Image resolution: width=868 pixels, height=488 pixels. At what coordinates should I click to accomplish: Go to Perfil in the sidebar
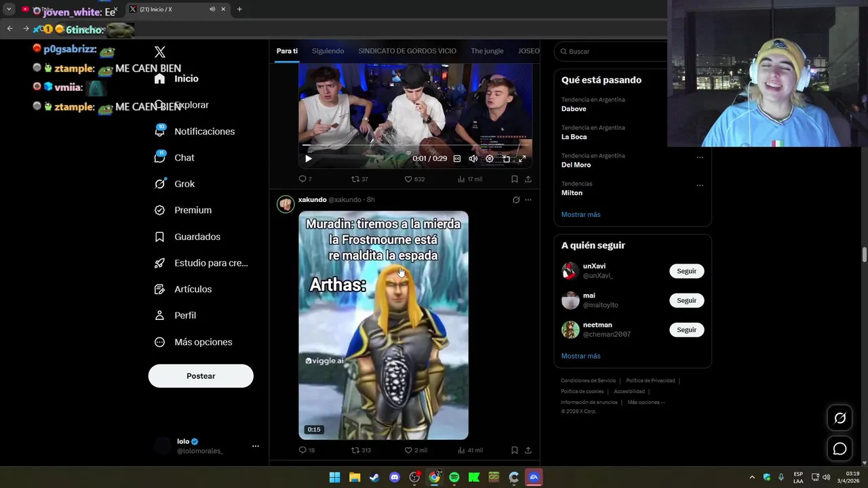click(x=175, y=316)
